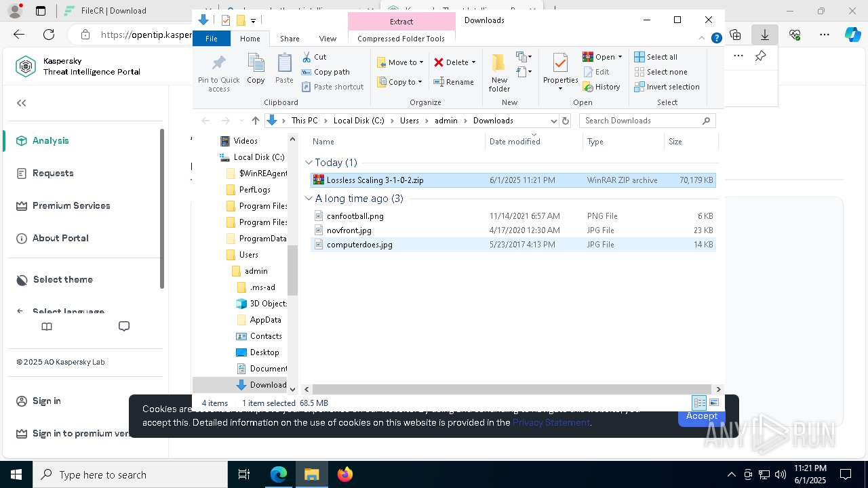Collapse the Today group
Viewport: 868px width, 488px height.
pos(309,163)
